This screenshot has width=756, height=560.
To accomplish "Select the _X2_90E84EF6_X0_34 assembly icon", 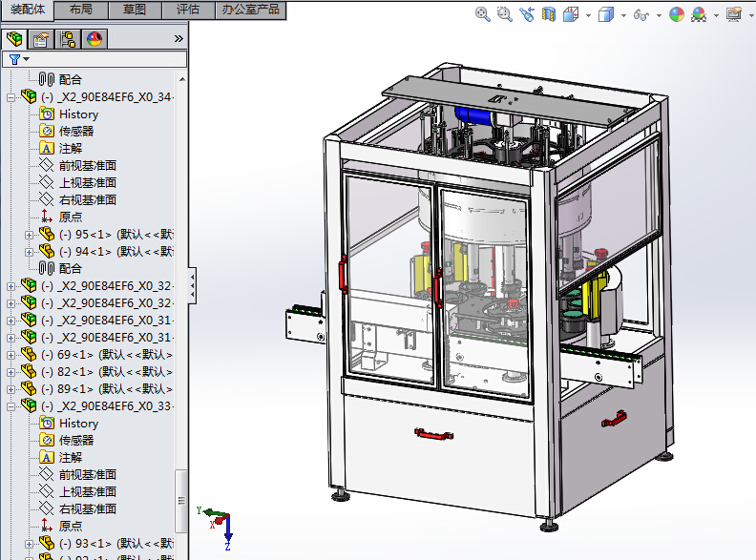I will click(29, 96).
